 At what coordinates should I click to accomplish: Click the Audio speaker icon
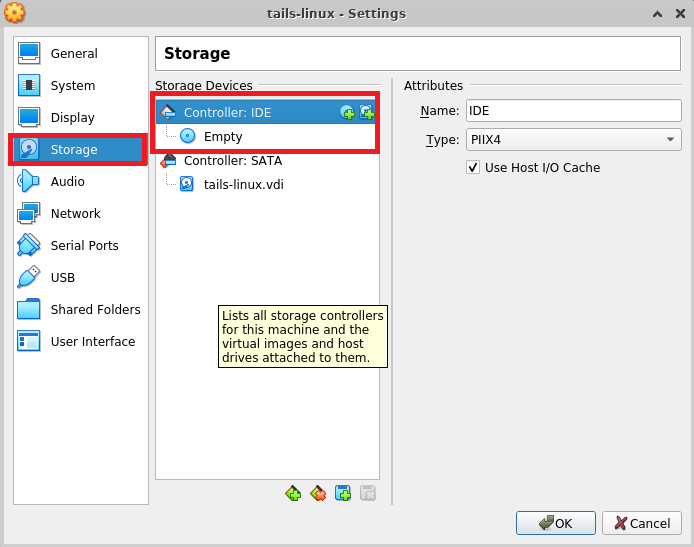(28, 181)
